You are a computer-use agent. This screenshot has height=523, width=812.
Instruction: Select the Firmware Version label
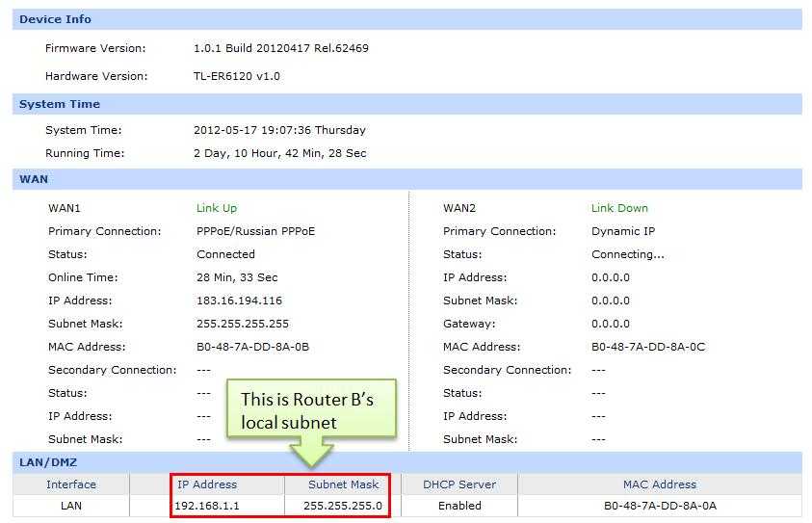(x=95, y=48)
